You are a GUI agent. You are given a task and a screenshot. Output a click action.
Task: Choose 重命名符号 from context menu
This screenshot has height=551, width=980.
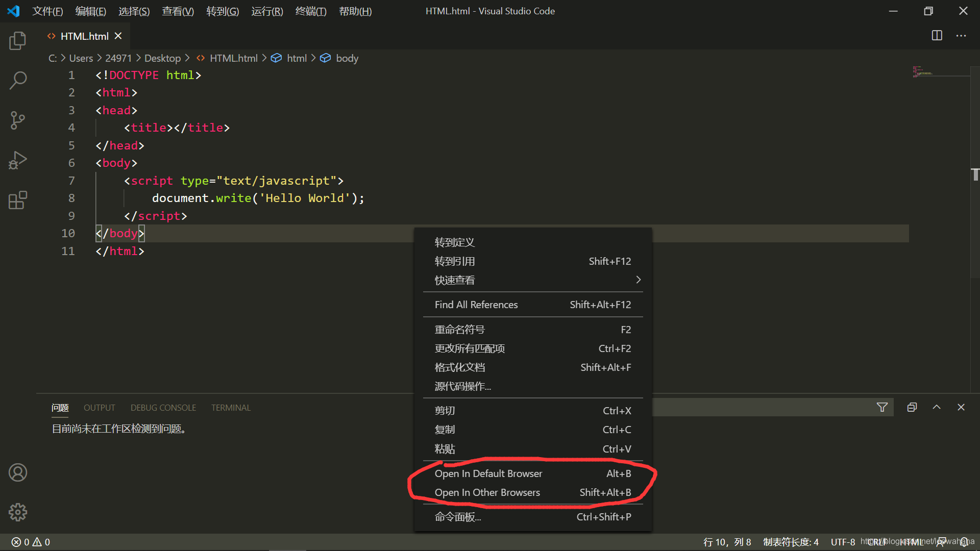(x=533, y=330)
